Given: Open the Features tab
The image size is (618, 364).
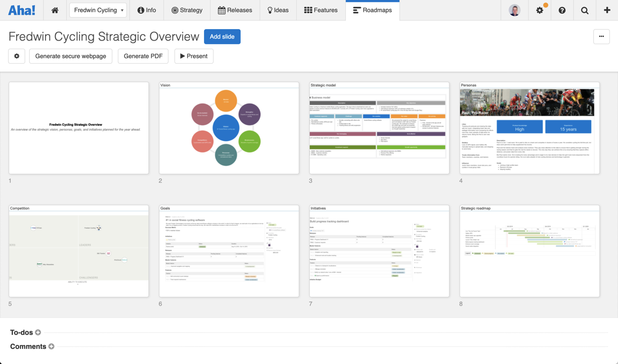Looking at the screenshot, I should point(321,10).
